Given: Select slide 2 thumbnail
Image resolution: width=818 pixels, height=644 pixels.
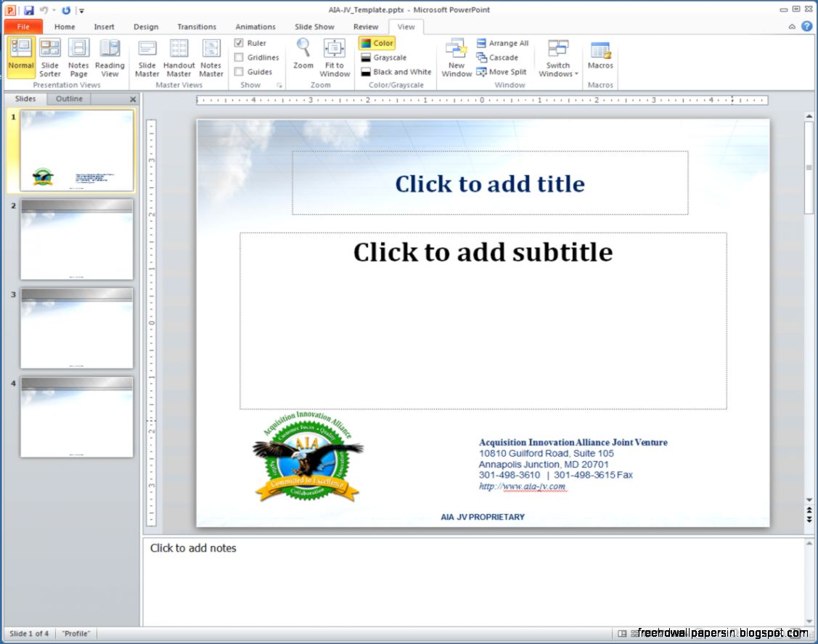Looking at the screenshot, I should point(77,239).
